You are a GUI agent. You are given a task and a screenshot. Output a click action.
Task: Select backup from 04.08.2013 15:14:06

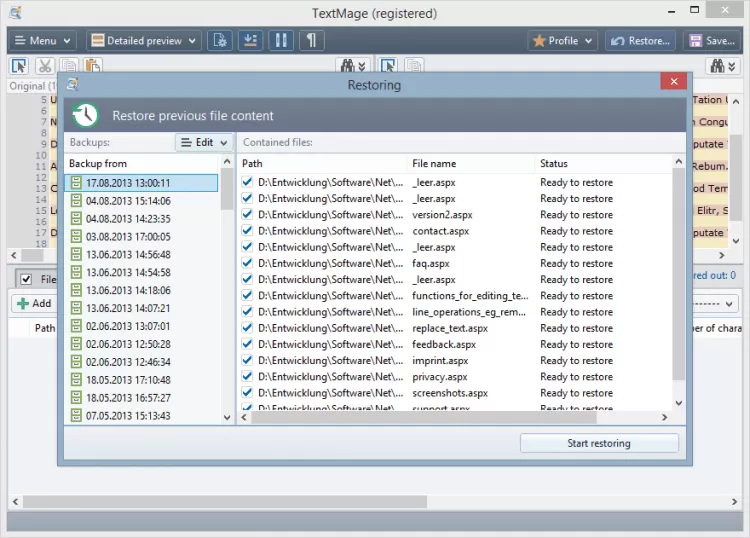[x=127, y=201]
